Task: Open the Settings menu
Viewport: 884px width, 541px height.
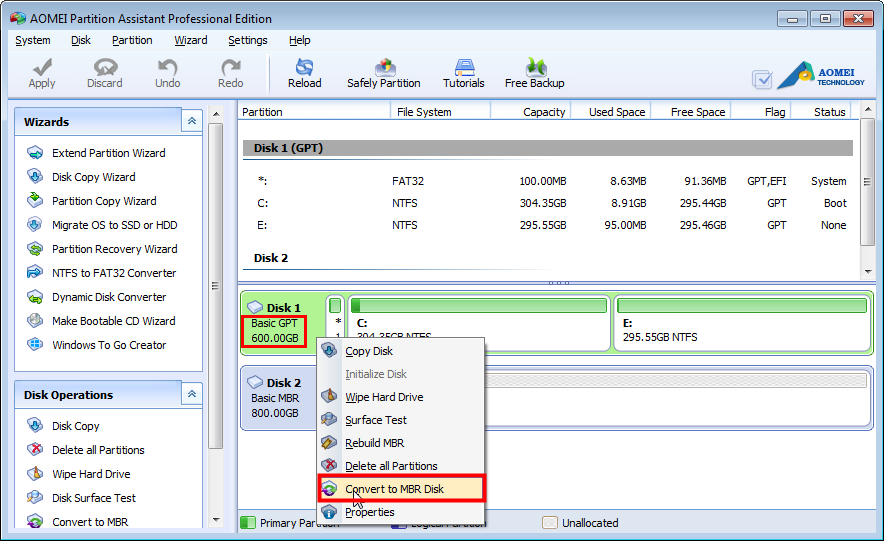Action: tap(247, 40)
